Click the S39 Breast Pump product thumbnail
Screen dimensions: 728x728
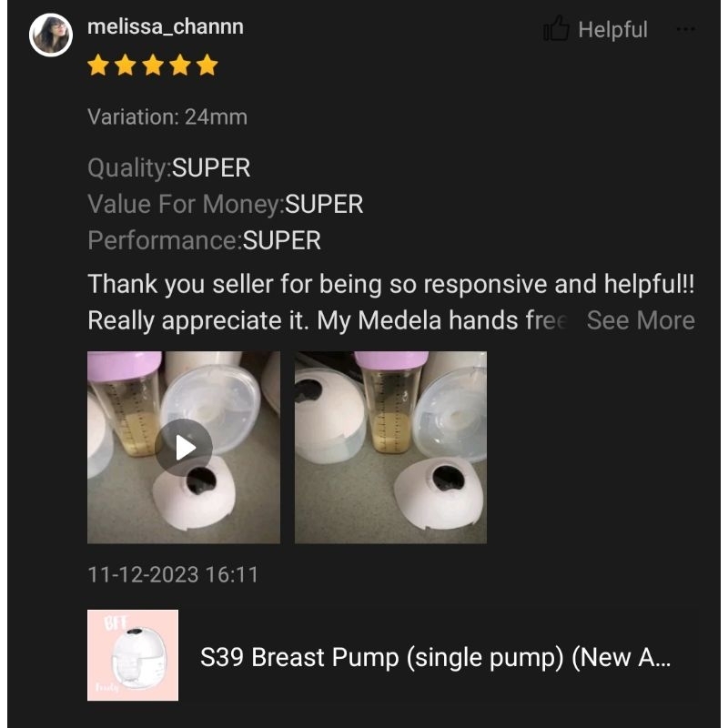(x=133, y=654)
